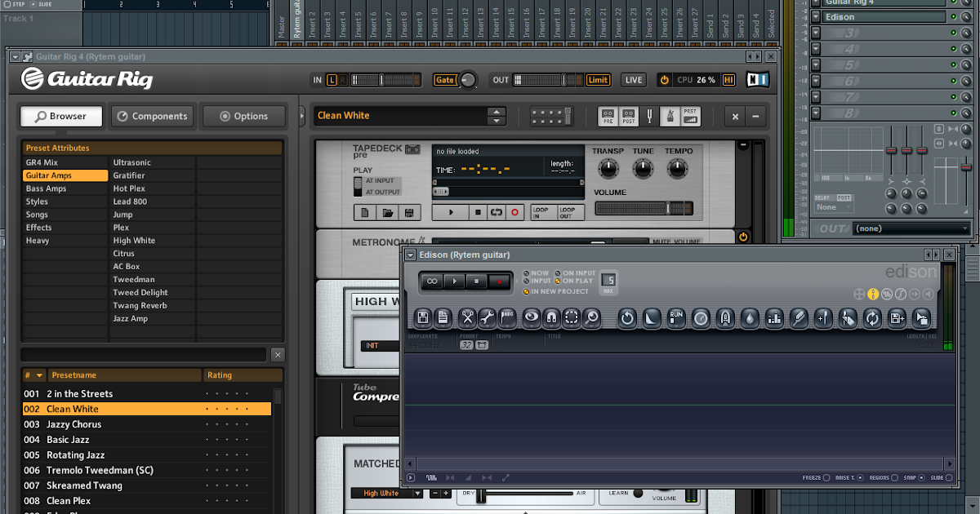Select Guitar Amps preset attribute

[65, 175]
